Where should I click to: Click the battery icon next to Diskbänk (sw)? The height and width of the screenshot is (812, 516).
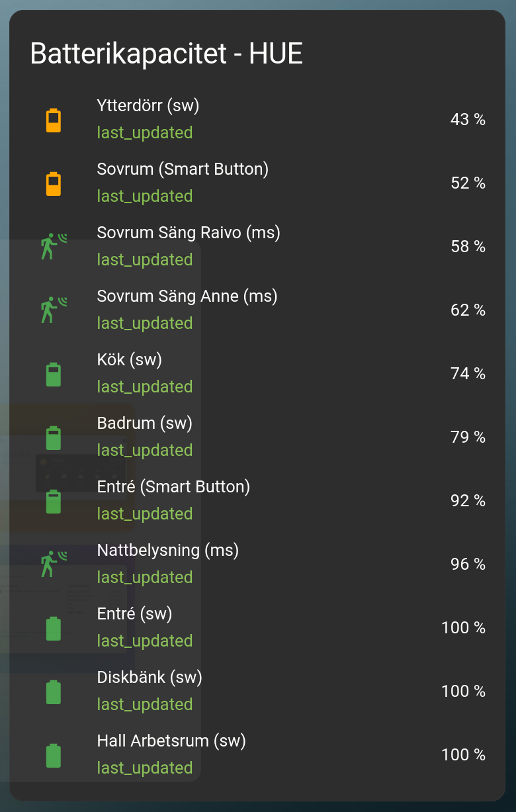54,692
